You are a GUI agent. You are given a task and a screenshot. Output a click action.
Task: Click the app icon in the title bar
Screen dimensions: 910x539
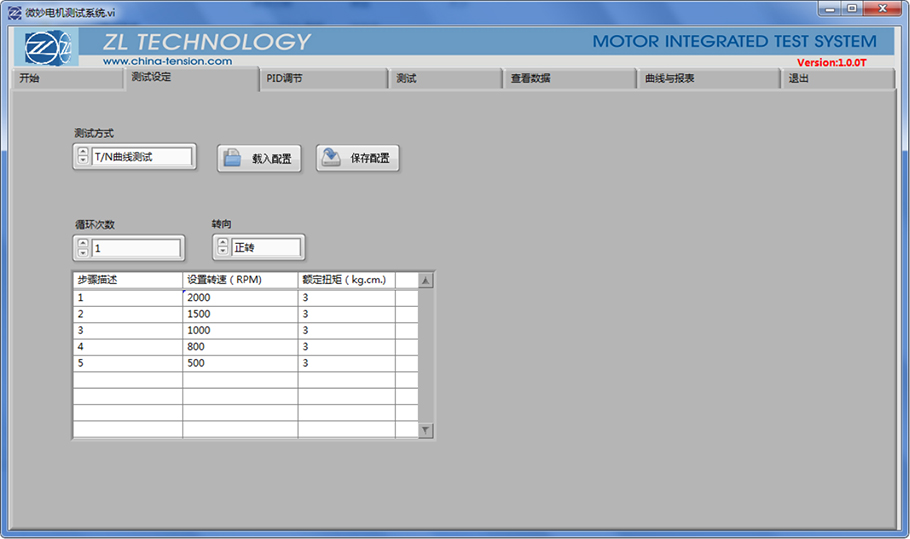tap(14, 12)
